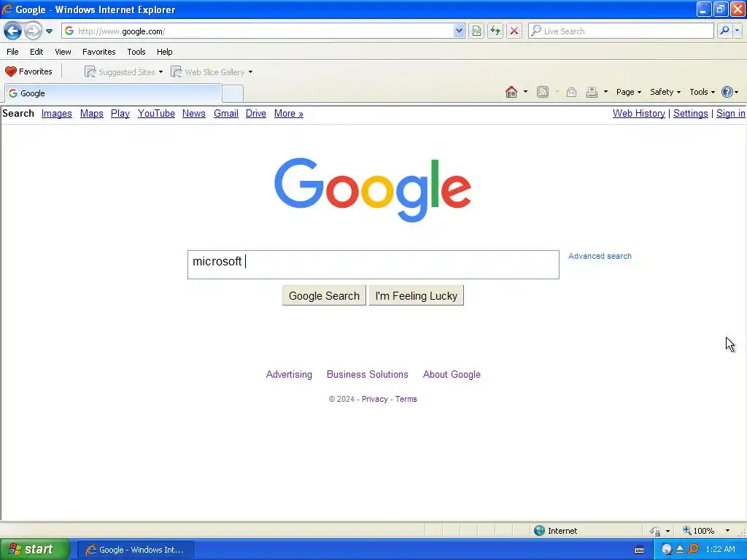The image size is (747, 560).
Task: Open the Favorites center button
Action: coord(28,71)
